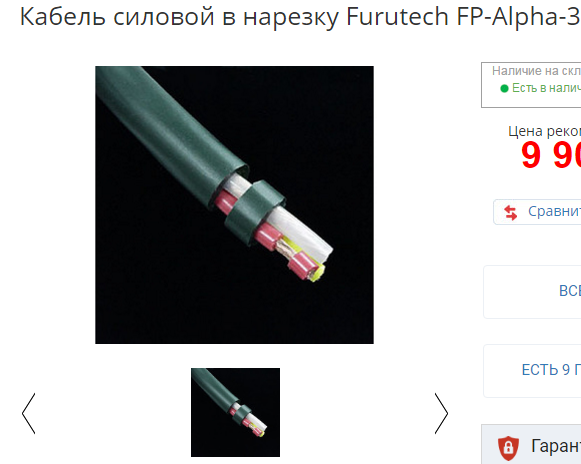Click the "Наличие на скл..." stock label

[536, 71]
